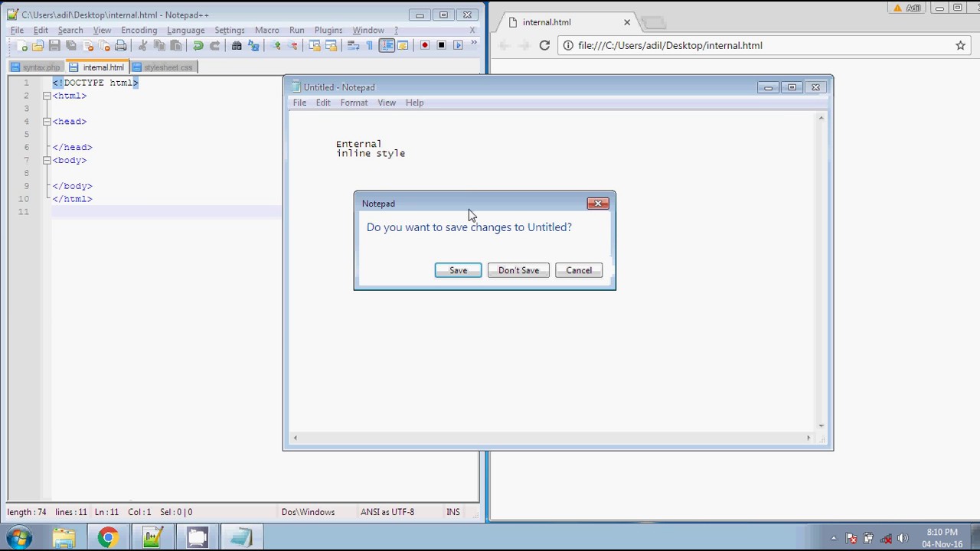This screenshot has width=980, height=551.
Task: Switch to the syntax.php tab
Action: 35,67
